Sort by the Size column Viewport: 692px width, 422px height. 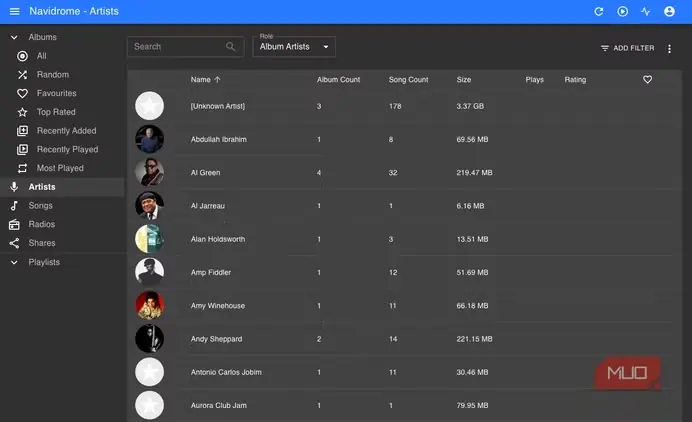[x=464, y=79]
